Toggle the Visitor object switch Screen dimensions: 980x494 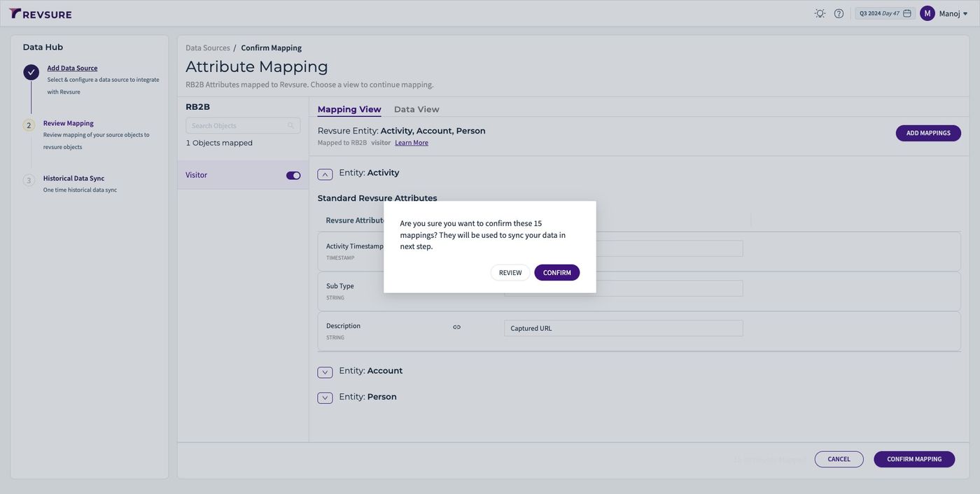coord(293,176)
